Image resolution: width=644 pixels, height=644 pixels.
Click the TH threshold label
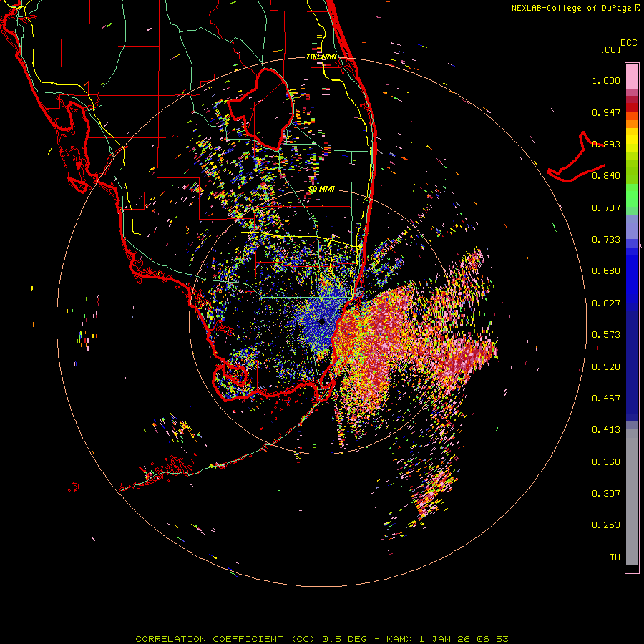(615, 557)
